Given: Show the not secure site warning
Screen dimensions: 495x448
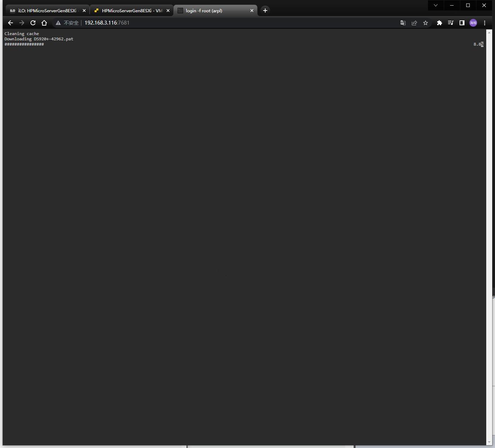Looking at the screenshot, I should click(x=67, y=23).
